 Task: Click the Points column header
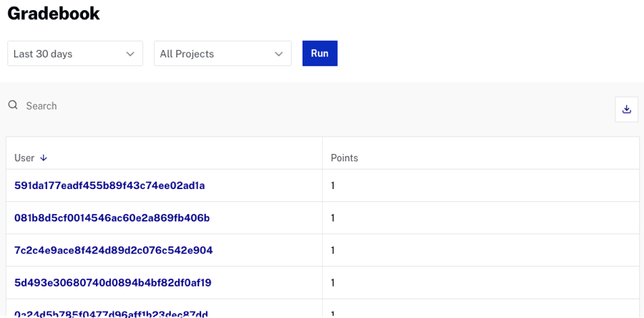[344, 158]
